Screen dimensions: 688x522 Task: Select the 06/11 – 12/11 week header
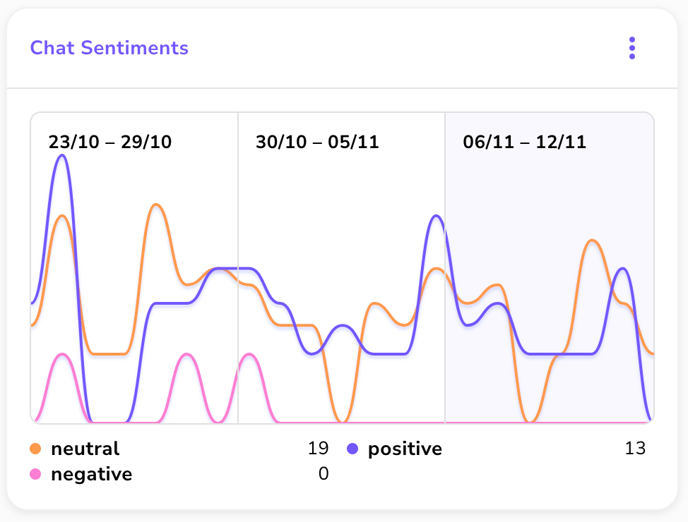[x=524, y=142]
